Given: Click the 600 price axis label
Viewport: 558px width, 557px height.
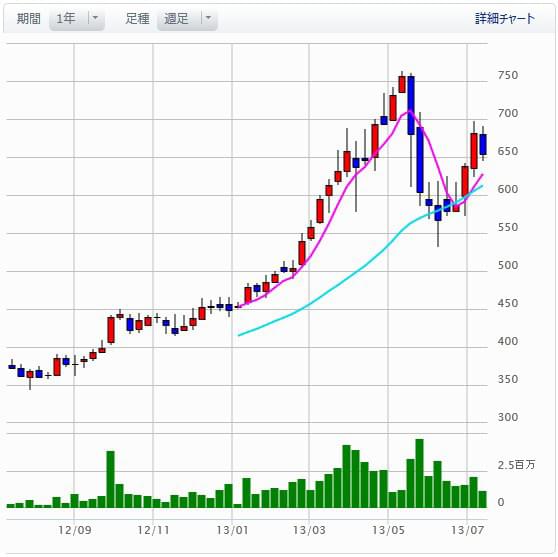Looking at the screenshot, I should point(508,189).
